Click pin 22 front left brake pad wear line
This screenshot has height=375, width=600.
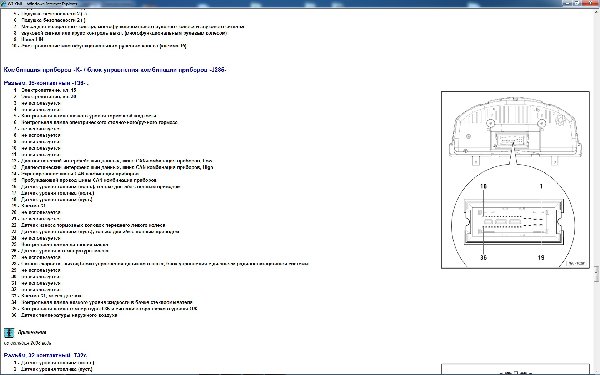pyautogui.click(x=89, y=225)
